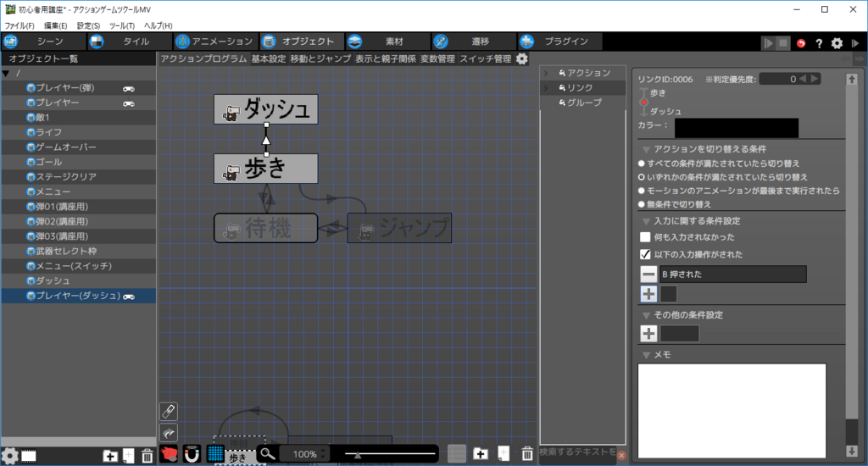Open help with the question mark icon

pyautogui.click(x=819, y=43)
